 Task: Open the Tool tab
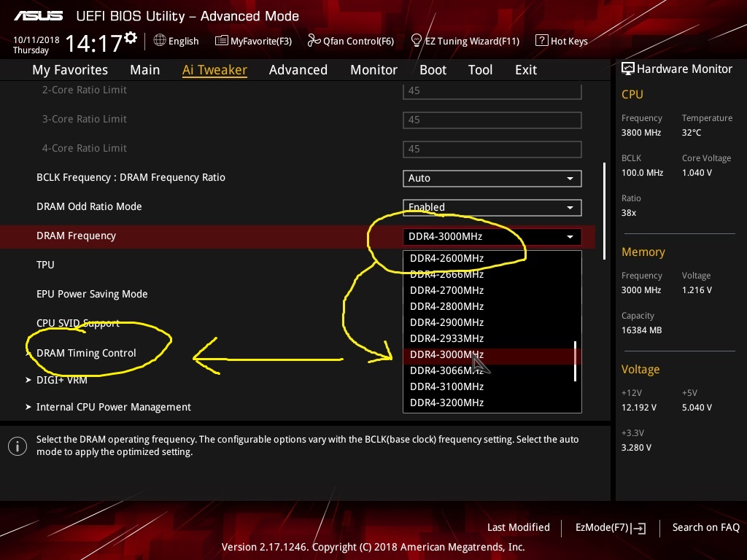480,70
